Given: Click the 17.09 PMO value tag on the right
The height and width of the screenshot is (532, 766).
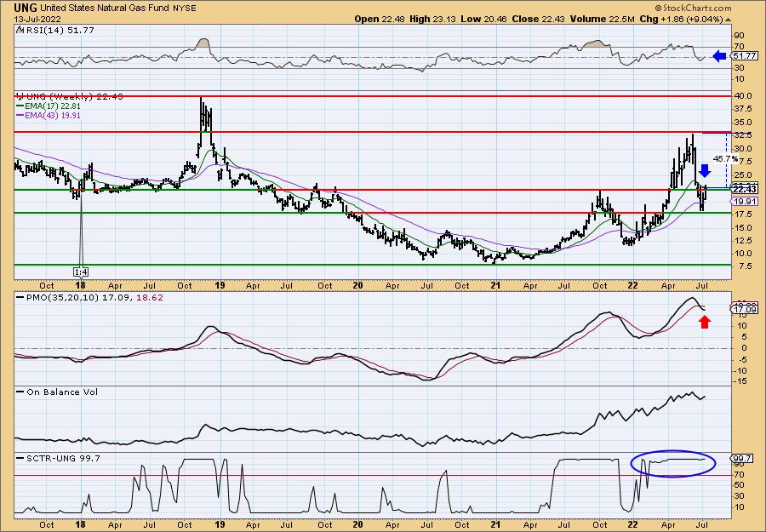Looking at the screenshot, I should click(x=745, y=309).
